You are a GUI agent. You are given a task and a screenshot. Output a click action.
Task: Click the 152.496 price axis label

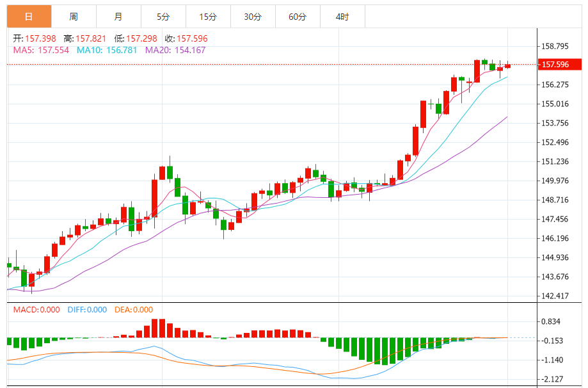pos(555,142)
